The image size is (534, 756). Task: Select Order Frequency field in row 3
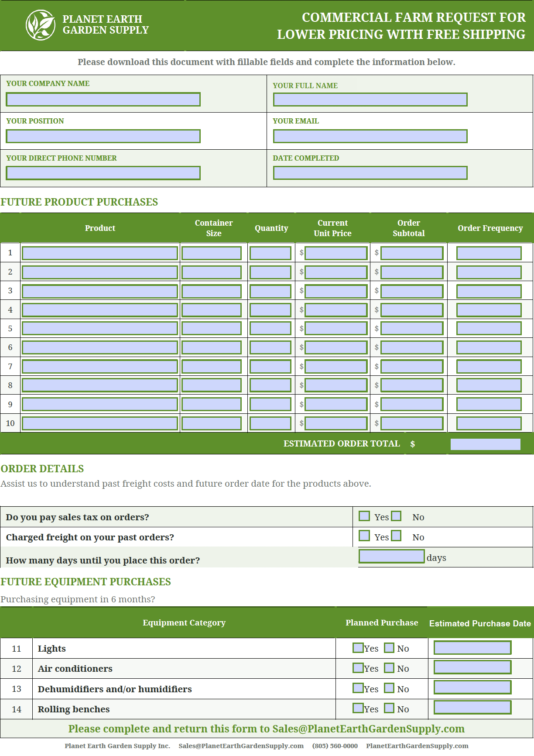coord(489,291)
